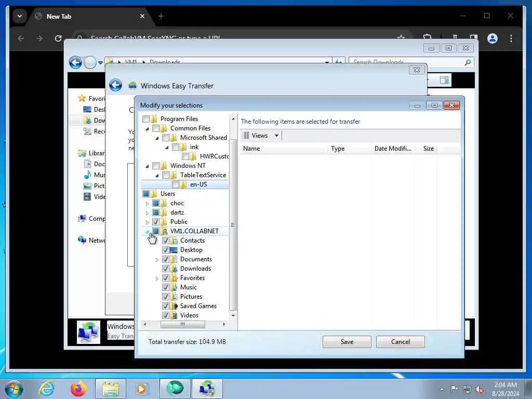
Task: Expand the Public folder node
Action: coord(147,222)
